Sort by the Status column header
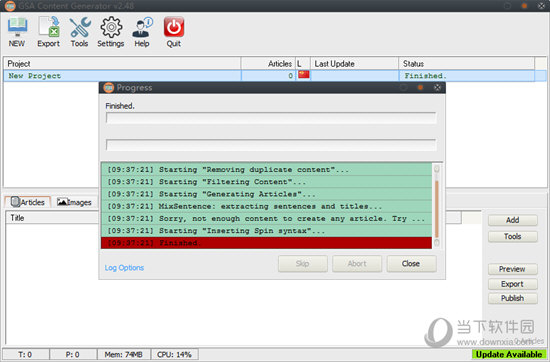 coord(467,63)
